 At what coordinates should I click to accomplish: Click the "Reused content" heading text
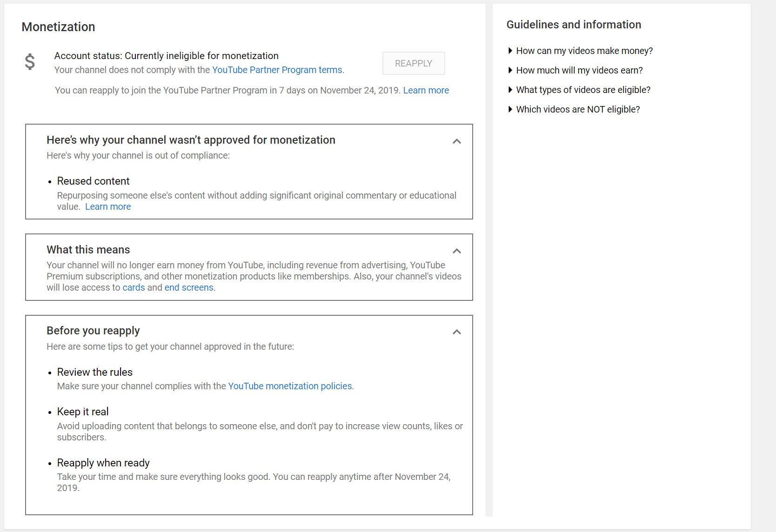coord(94,181)
